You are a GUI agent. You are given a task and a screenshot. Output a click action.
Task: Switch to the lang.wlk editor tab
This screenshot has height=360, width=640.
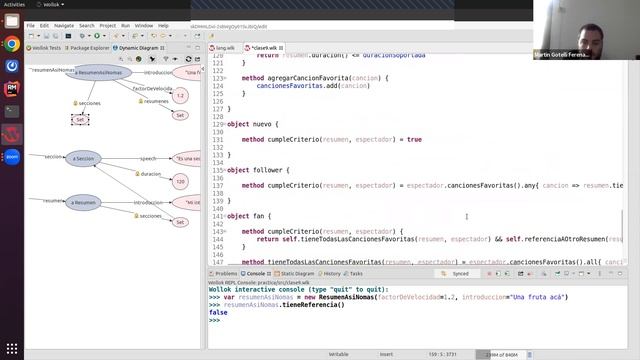pyautogui.click(x=222, y=48)
